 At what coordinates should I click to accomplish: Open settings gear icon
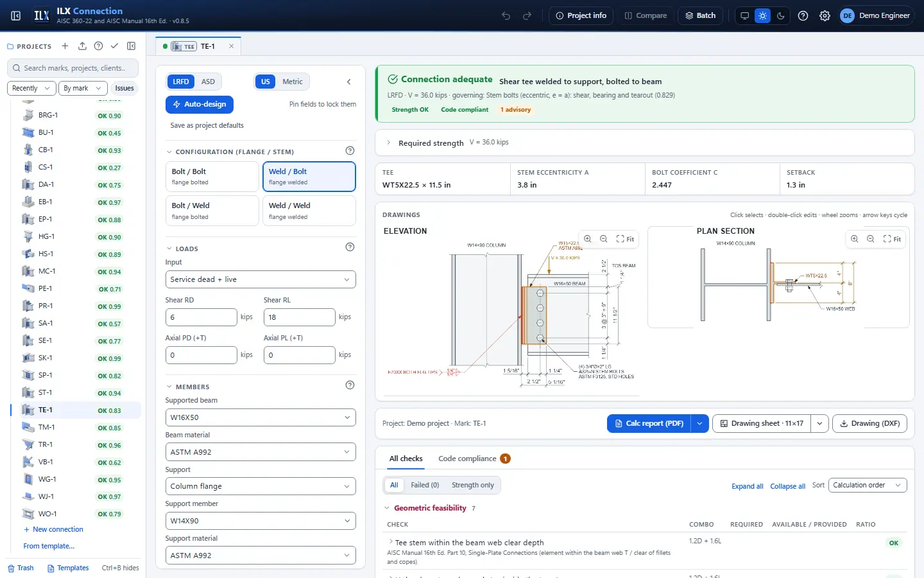tap(825, 15)
